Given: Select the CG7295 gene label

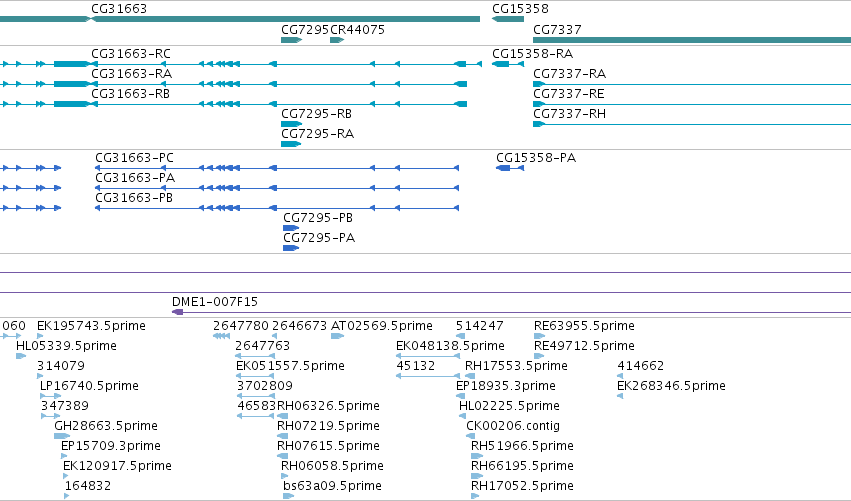Looking at the screenshot, I should (305, 29).
